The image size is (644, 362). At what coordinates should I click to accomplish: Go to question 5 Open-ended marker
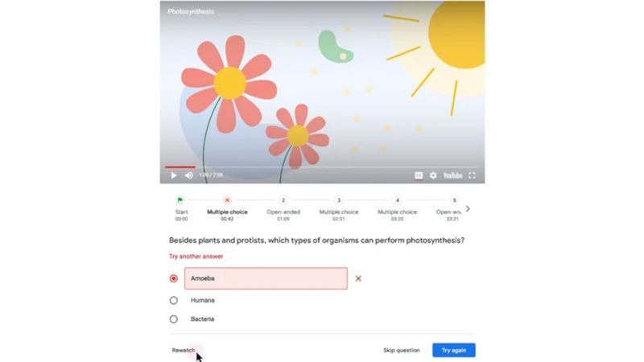pos(454,200)
